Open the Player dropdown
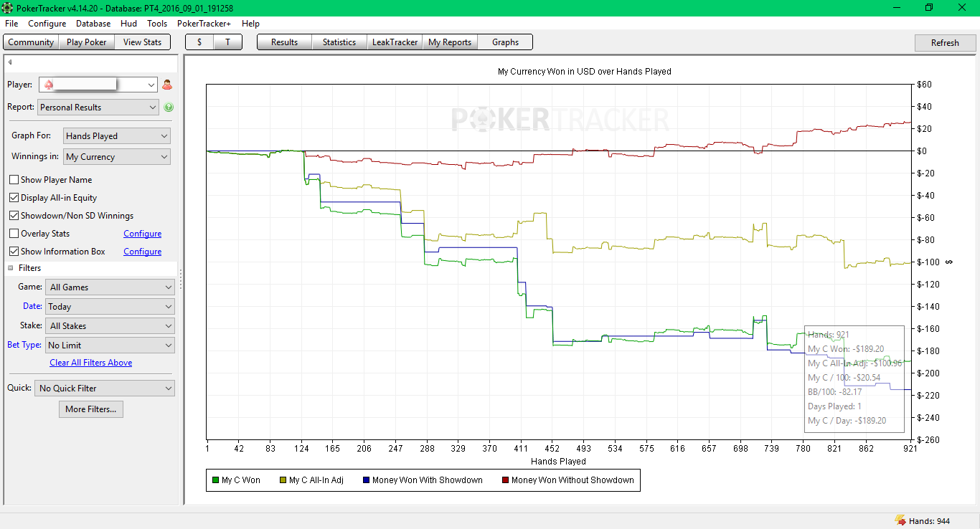The width and height of the screenshot is (980, 529). tap(98, 85)
